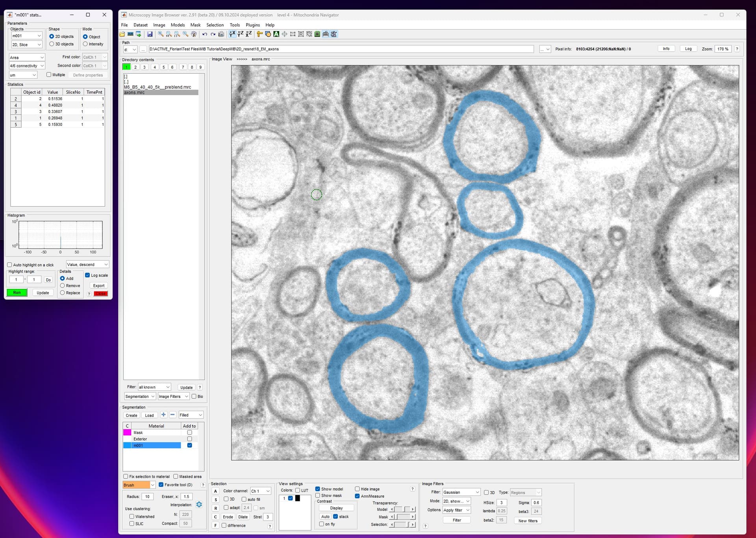Open the Annotations tool via green A icon
The width and height of the screenshot is (756, 538).
point(276,34)
